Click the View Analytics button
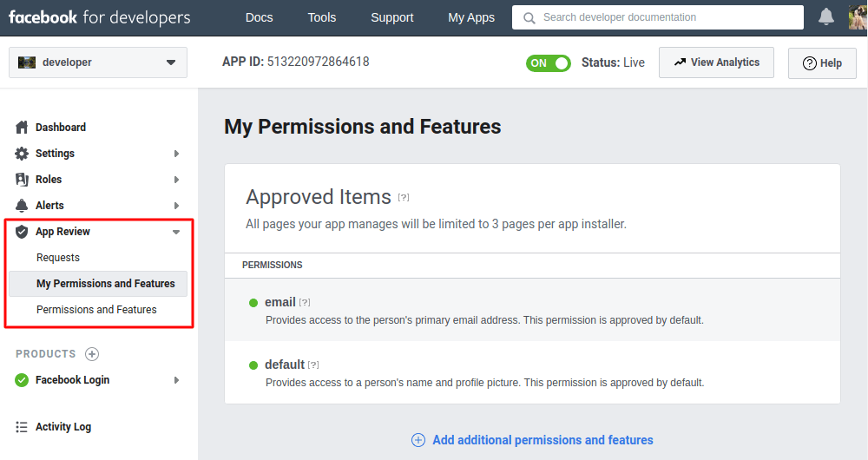 (x=716, y=62)
